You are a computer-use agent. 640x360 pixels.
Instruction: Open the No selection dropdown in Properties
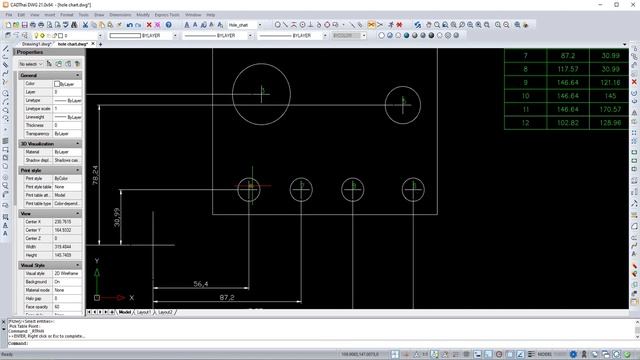pyautogui.click(x=31, y=64)
